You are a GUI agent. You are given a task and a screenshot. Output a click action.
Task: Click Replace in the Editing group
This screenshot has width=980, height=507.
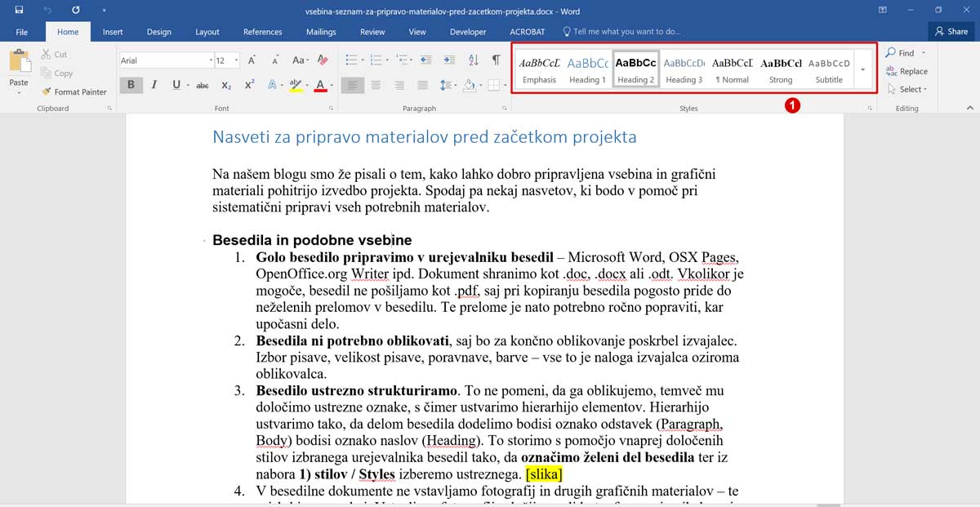(906, 71)
